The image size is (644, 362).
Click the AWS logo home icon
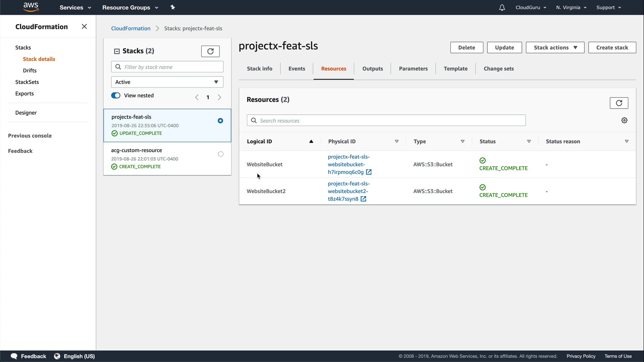point(31,7)
